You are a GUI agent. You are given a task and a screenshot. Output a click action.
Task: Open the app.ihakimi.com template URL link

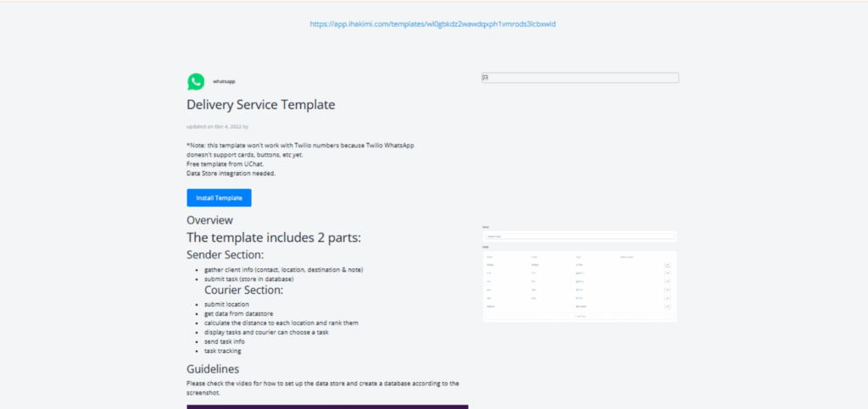[432, 24]
